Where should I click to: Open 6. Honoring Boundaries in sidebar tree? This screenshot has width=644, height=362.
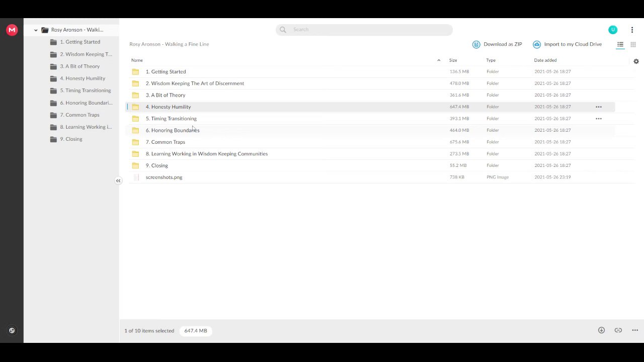(81, 103)
